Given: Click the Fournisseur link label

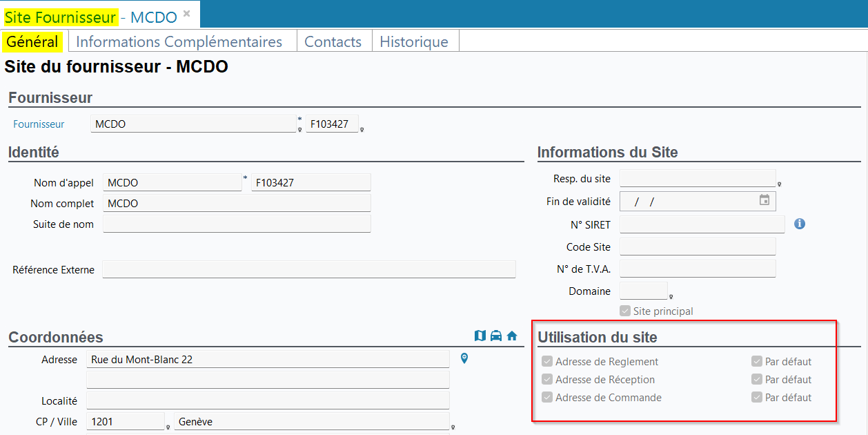Looking at the screenshot, I should [x=39, y=124].
